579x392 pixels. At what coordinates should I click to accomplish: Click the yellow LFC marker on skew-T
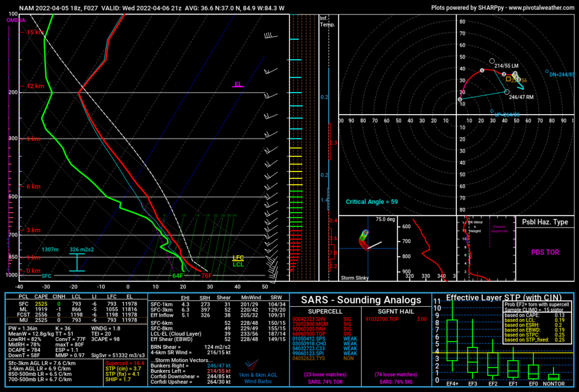(x=238, y=258)
